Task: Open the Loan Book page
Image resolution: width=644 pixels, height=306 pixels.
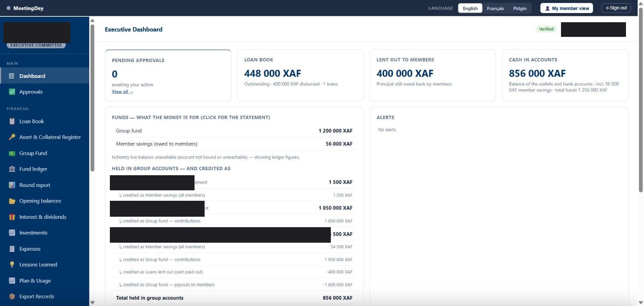Action: pyautogui.click(x=44, y=121)
